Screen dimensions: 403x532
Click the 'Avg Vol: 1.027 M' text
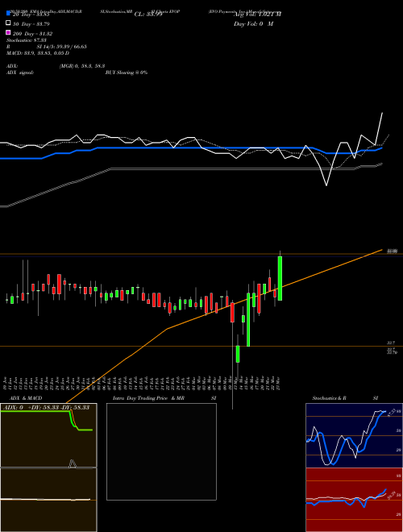click(x=257, y=15)
